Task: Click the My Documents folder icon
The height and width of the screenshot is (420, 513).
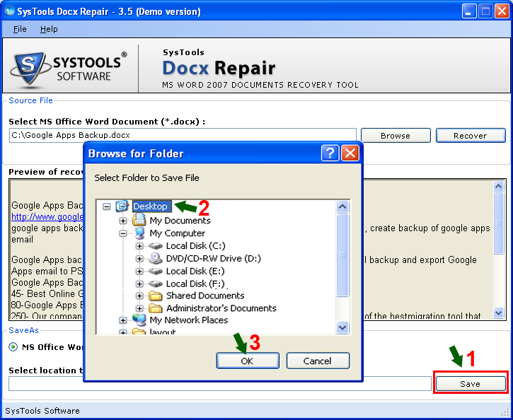Action: pyautogui.click(x=139, y=220)
